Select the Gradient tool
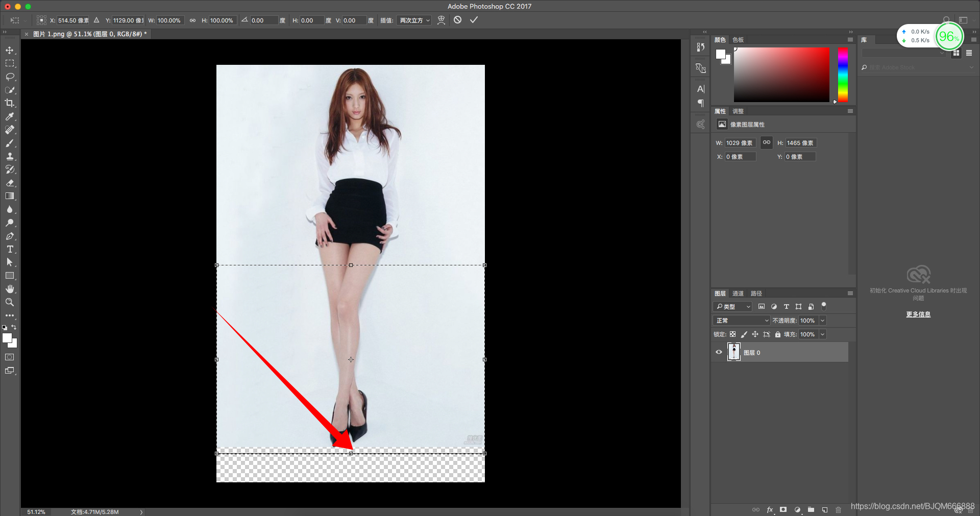This screenshot has width=980, height=516. pos(10,196)
